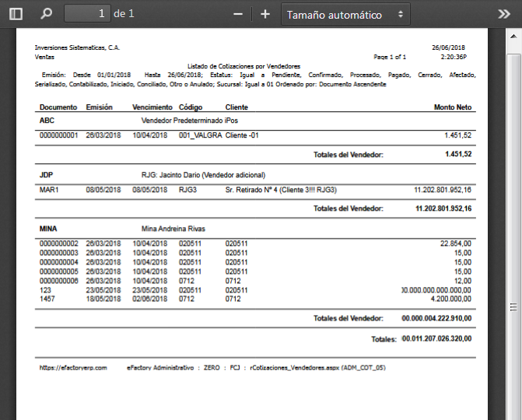Viewport: 522px width, 420px height.
Task: Click the 001_VALGRA client code
Action: click(200, 135)
